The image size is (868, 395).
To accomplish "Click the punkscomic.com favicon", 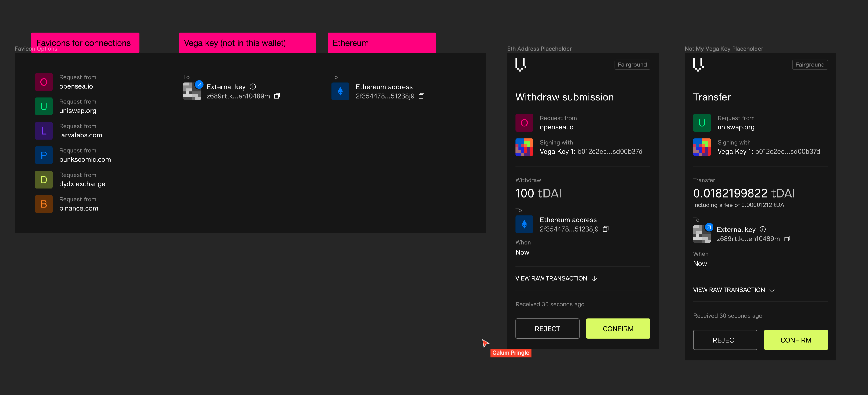I will [43, 155].
